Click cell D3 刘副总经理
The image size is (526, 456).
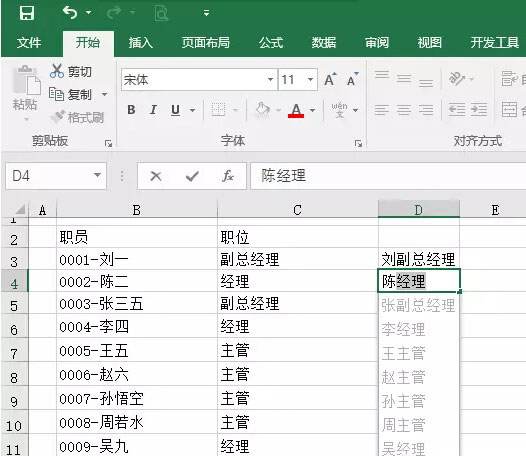point(419,259)
